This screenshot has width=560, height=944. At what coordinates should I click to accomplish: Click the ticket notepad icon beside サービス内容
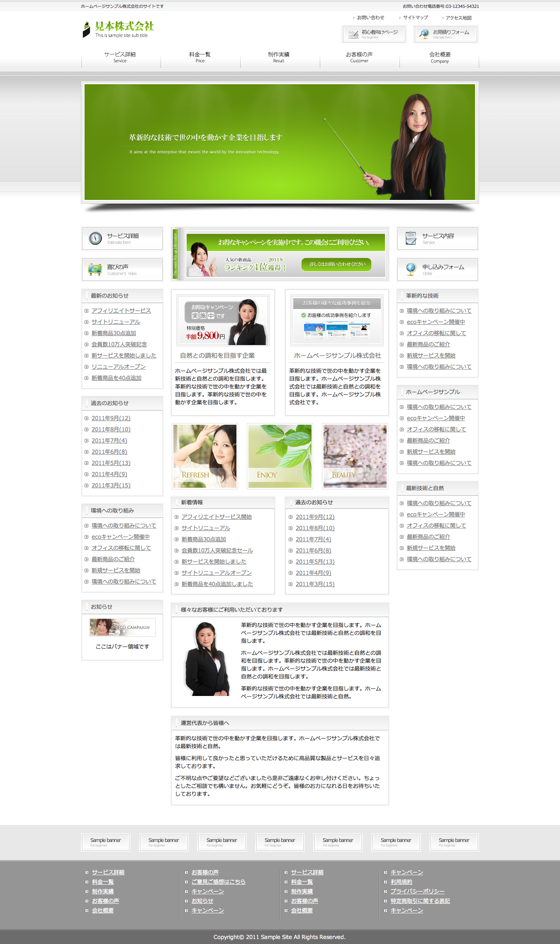(x=411, y=238)
